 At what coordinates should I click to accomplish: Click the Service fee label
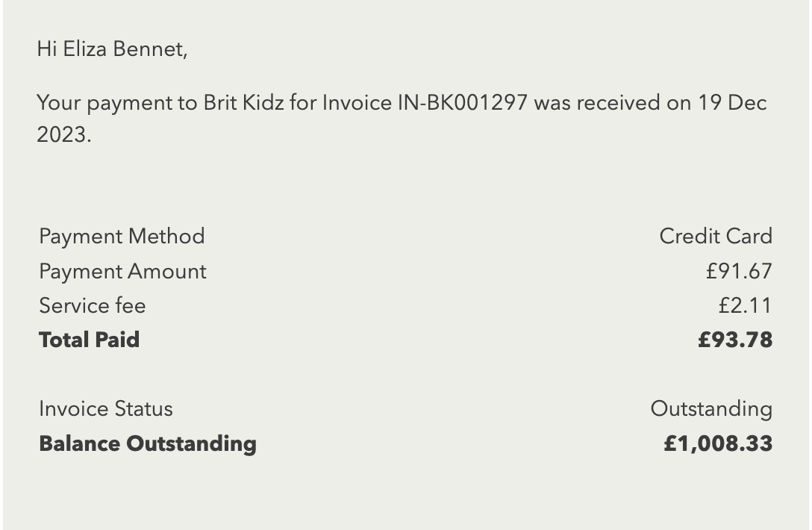[x=93, y=305]
